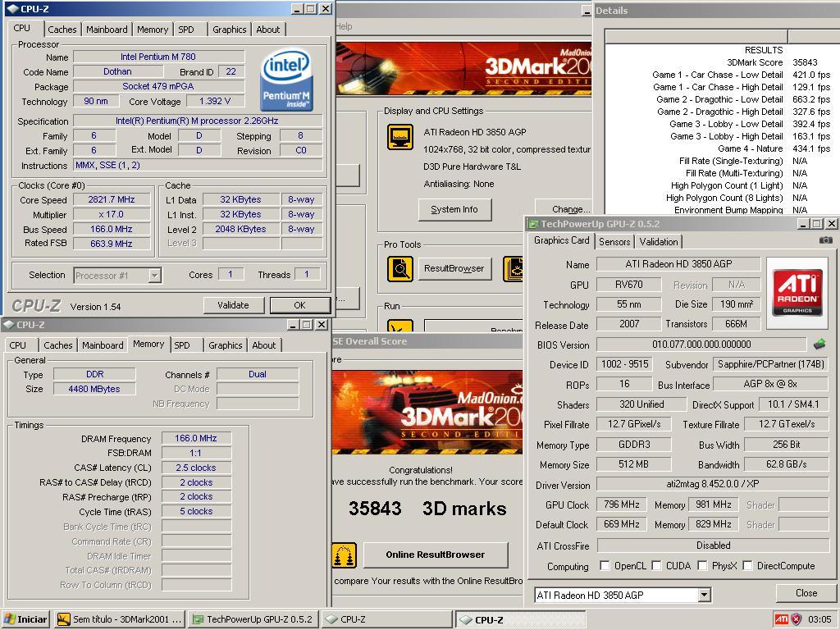
Task: Click the Validate button in CPU-Z
Action: click(233, 305)
